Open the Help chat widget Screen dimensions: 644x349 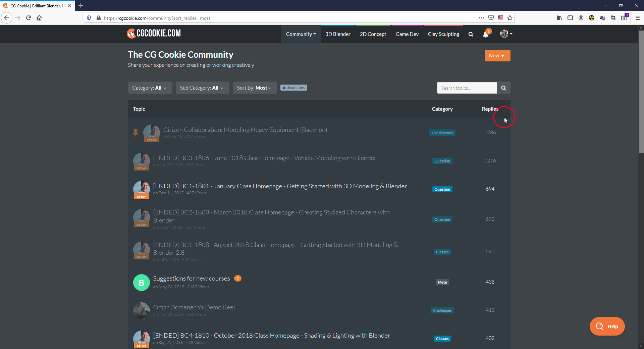[607, 326]
